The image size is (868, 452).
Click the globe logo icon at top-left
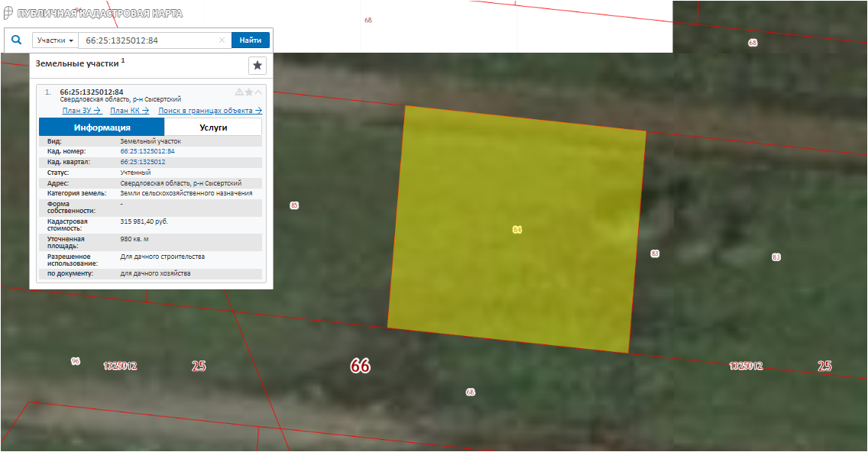[8, 14]
